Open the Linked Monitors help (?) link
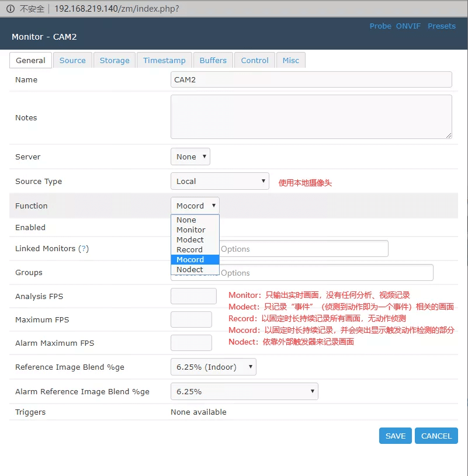This screenshot has width=468, height=476. [84, 249]
